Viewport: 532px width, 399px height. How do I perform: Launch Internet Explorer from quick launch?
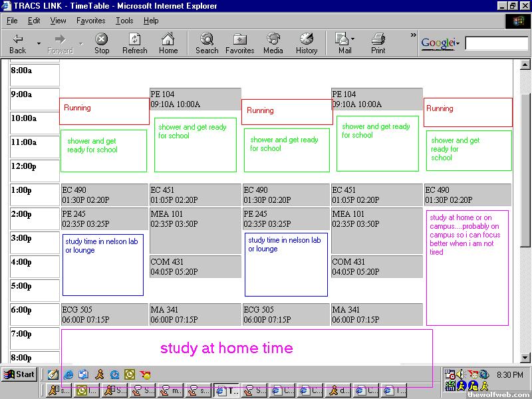click(x=67, y=374)
